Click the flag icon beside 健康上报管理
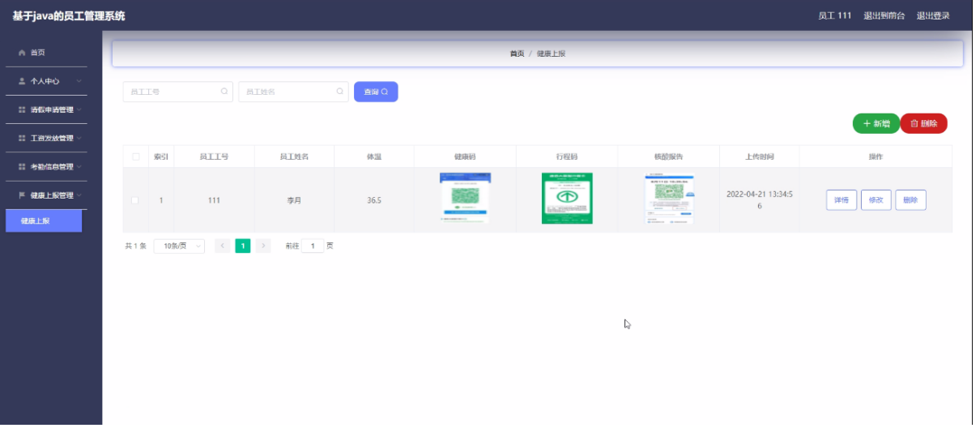Viewport: 980px width, 428px height. click(x=22, y=195)
